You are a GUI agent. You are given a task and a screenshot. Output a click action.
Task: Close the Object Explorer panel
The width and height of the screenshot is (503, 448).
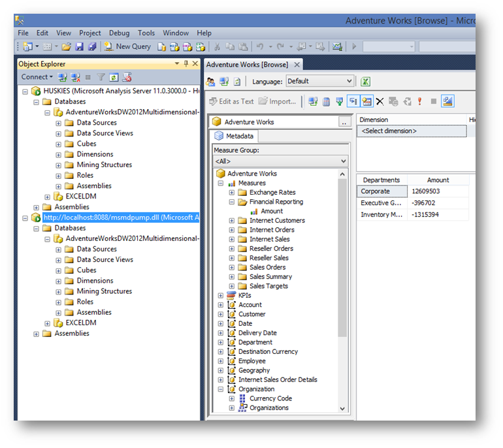tap(195, 63)
